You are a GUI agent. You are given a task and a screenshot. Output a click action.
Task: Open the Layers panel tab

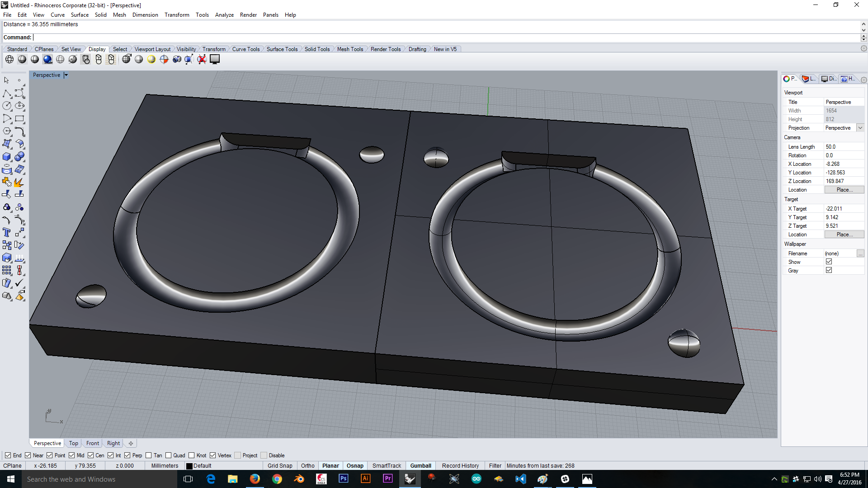(809, 79)
